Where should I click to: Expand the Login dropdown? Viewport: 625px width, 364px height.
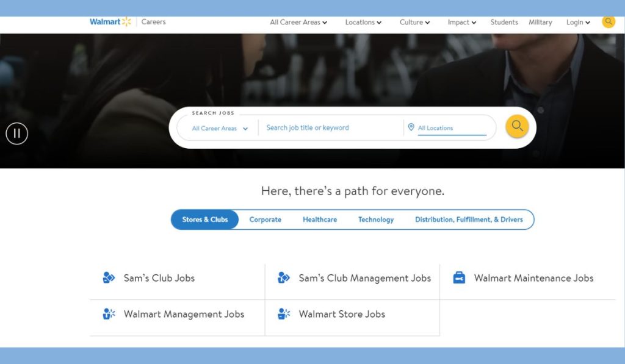[x=577, y=22]
